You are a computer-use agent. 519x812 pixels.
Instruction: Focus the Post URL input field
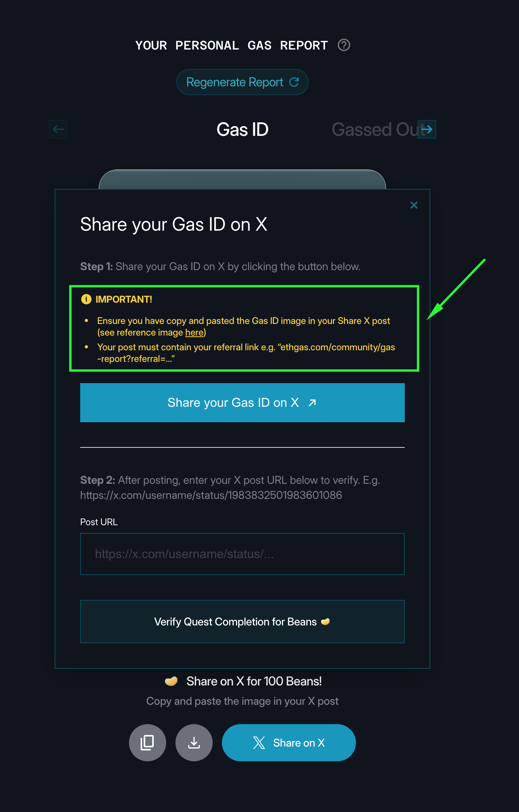[x=242, y=554]
